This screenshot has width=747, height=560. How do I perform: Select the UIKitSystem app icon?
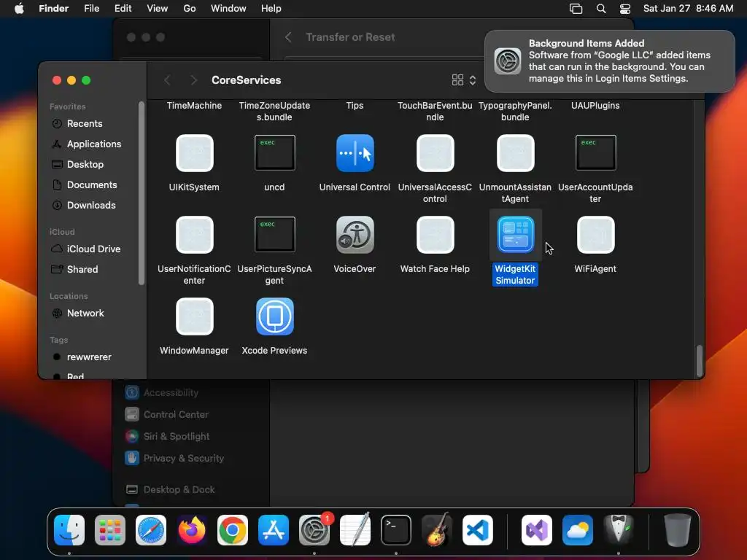pos(194,153)
